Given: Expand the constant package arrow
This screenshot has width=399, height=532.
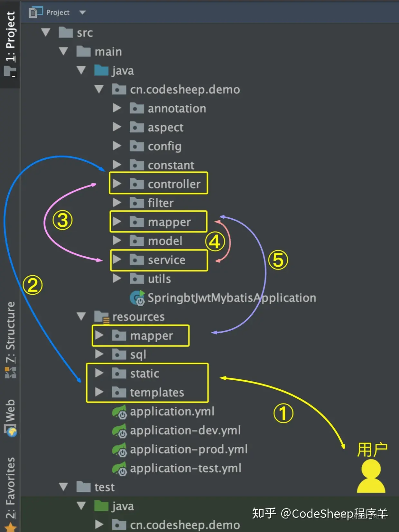Looking at the screenshot, I should [117, 165].
